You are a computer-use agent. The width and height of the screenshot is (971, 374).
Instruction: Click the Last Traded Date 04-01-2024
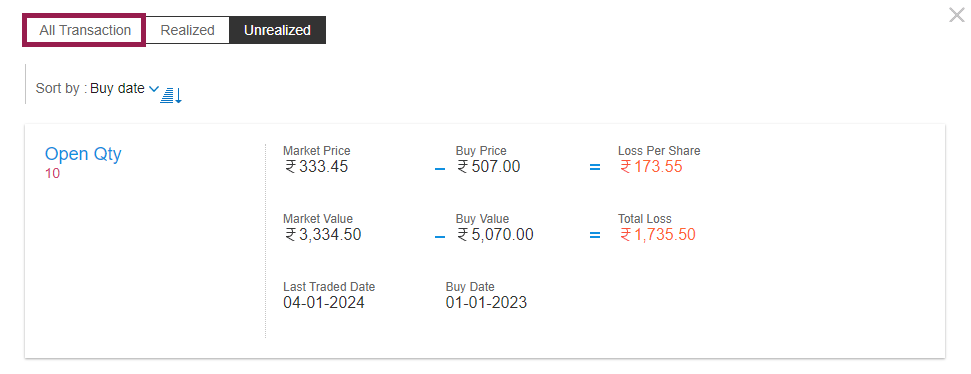(x=324, y=302)
